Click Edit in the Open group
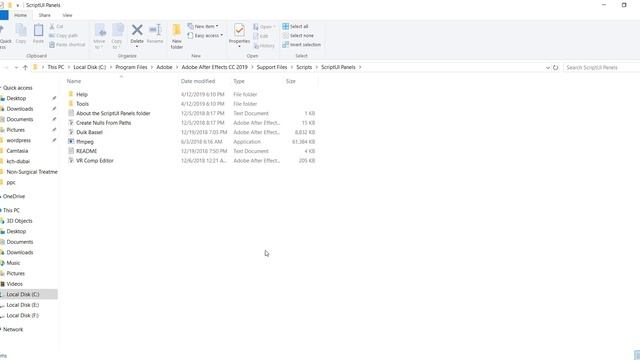The width and height of the screenshot is (640, 360). [x=261, y=36]
